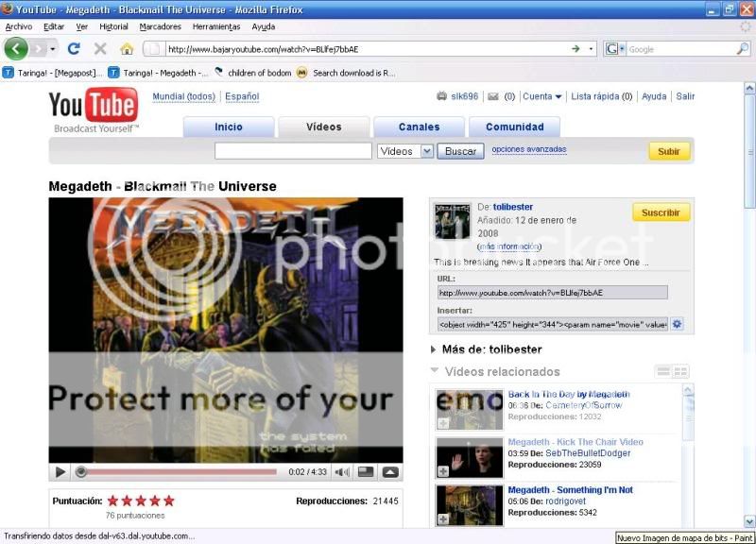Screen dimensions: 756x544
Task: Expand the más información link
Action: pyautogui.click(x=509, y=246)
